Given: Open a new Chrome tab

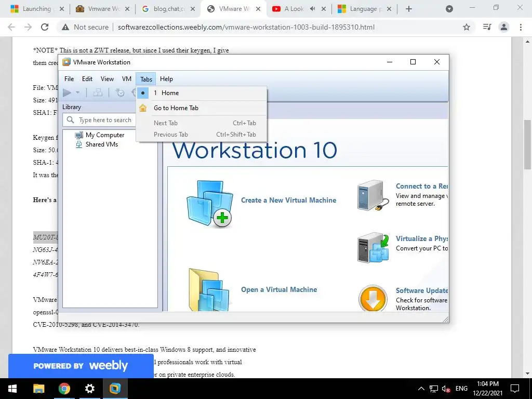Looking at the screenshot, I should [409, 9].
